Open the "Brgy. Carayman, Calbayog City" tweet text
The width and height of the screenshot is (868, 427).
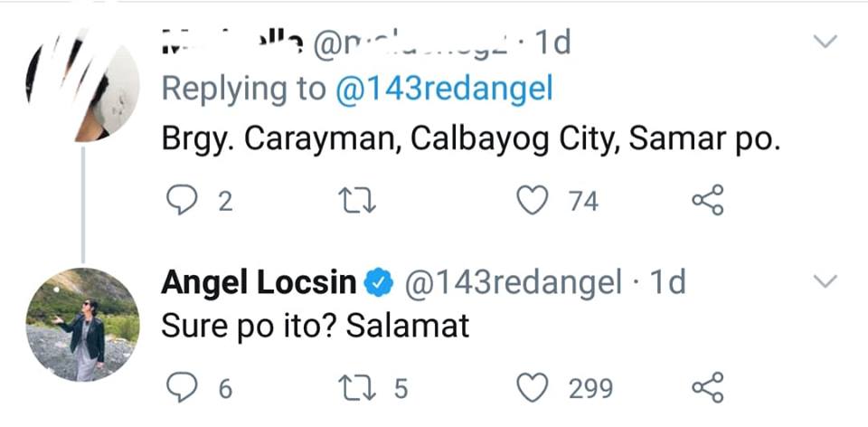[x=470, y=143]
